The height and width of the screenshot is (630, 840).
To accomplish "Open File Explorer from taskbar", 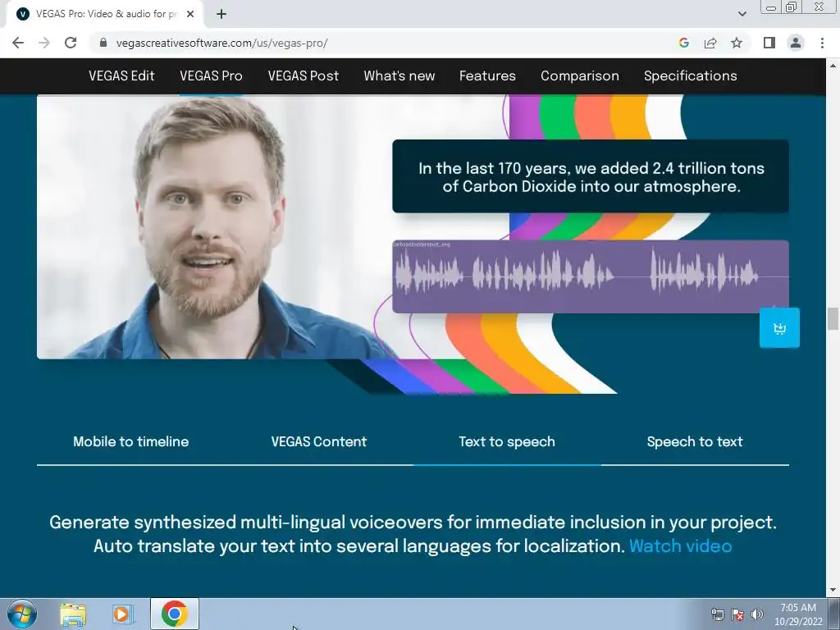I will (73, 614).
